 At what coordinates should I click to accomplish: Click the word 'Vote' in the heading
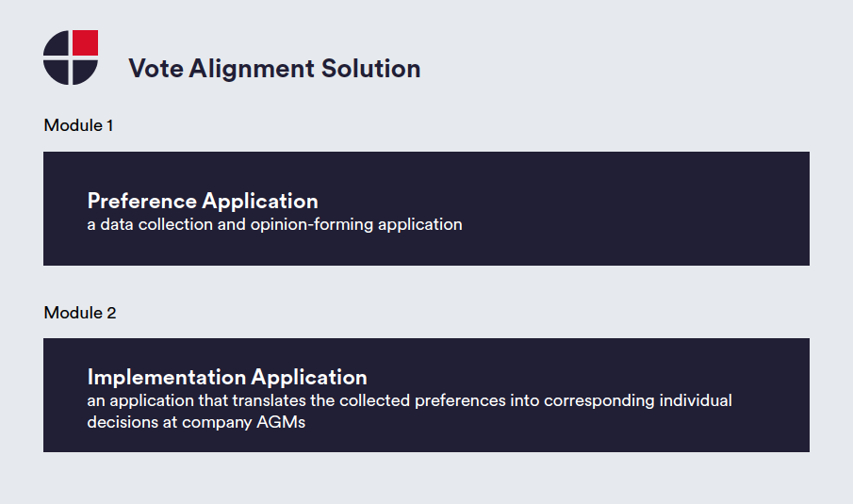coord(156,69)
